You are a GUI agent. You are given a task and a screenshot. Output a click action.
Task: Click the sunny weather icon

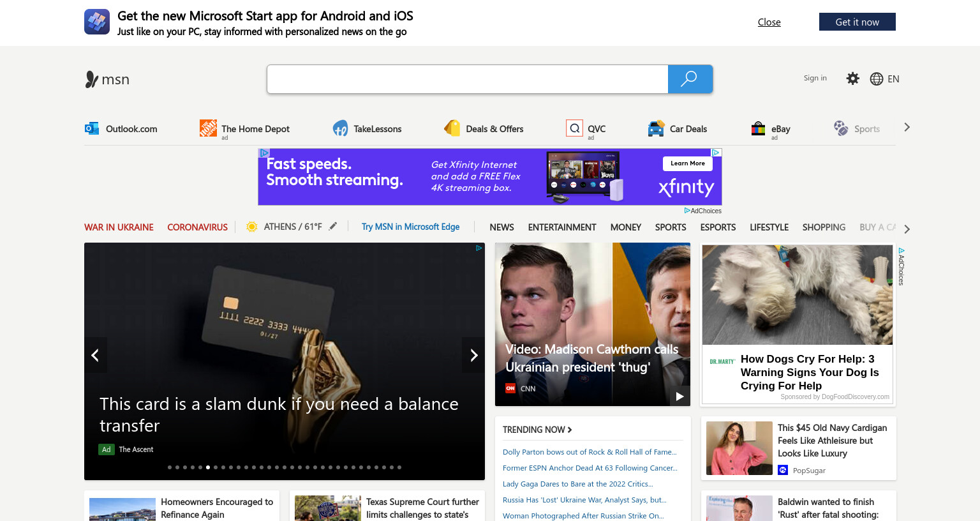(251, 227)
